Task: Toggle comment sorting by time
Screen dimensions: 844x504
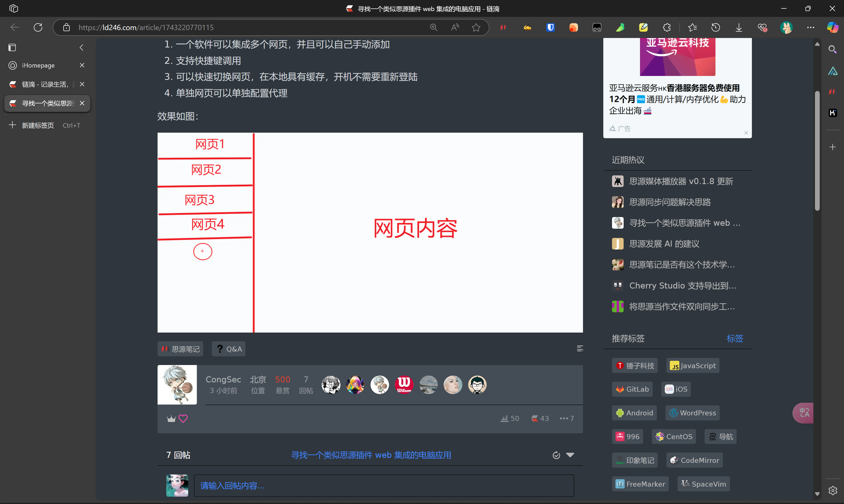Action: pyautogui.click(x=556, y=455)
